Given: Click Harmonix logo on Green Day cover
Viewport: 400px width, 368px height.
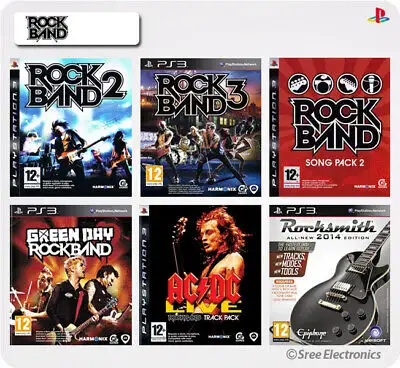Looking at the screenshot, I should 93,339.
